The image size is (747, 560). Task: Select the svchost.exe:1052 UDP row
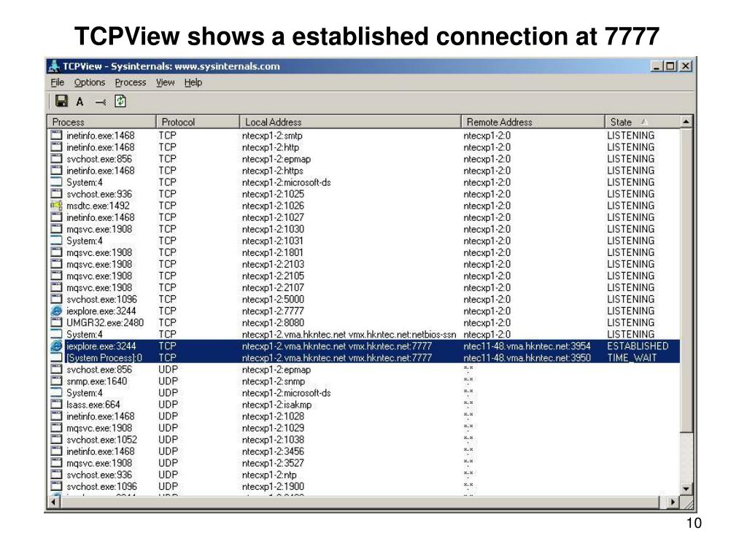[365, 440]
